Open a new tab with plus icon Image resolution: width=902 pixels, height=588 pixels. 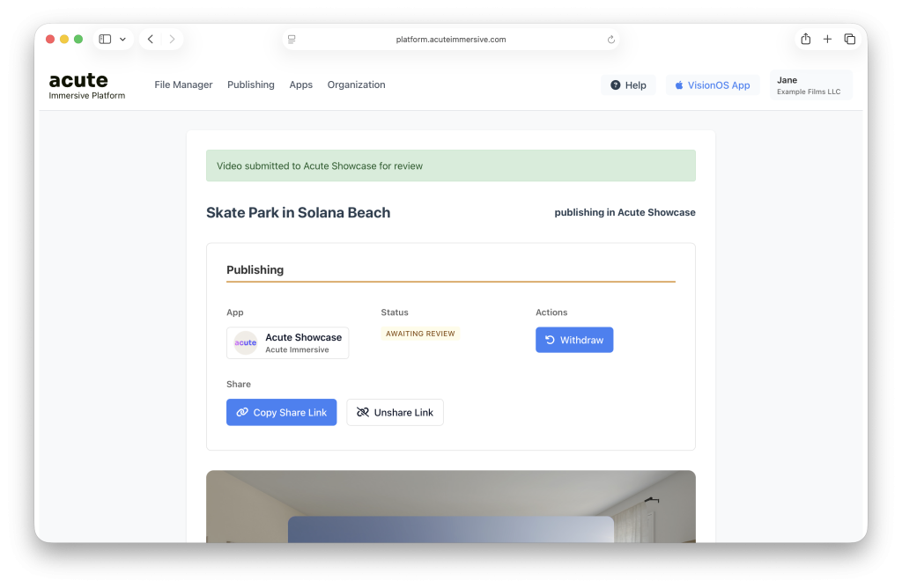pos(827,40)
